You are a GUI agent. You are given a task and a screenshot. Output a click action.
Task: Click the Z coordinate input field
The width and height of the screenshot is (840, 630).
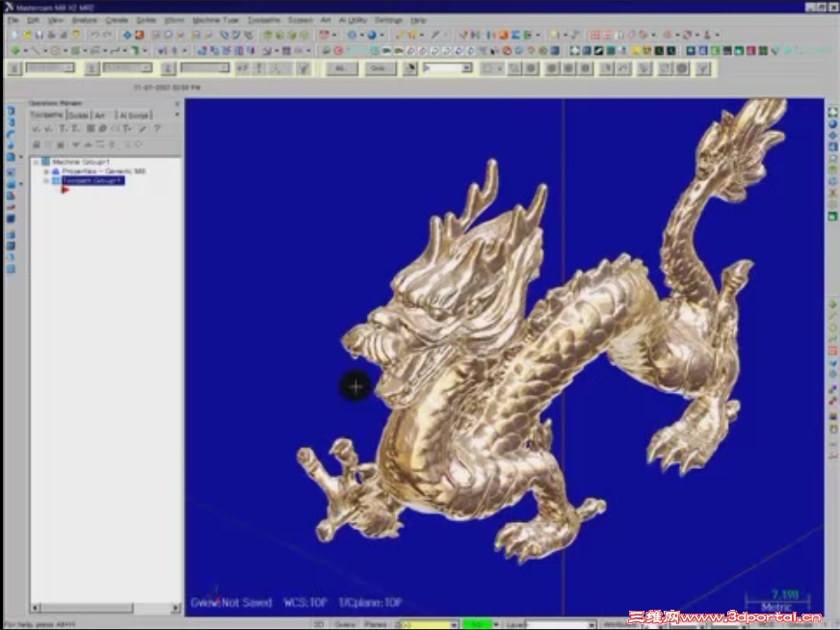204,68
